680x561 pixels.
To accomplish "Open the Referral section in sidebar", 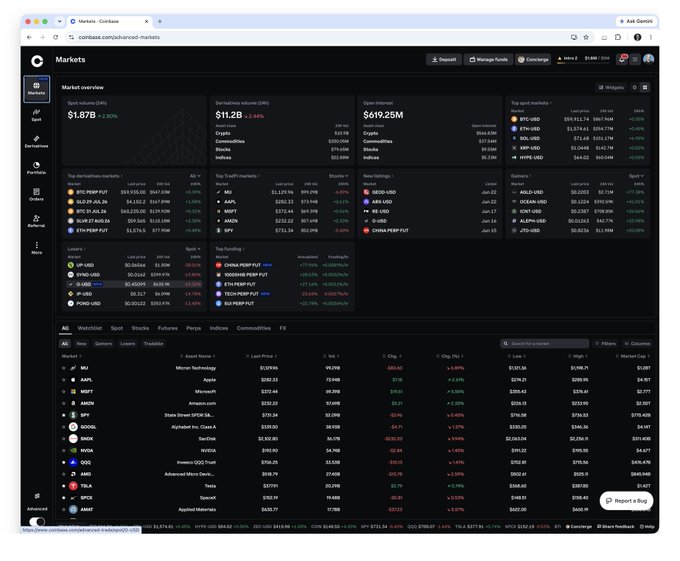I will coord(36,221).
